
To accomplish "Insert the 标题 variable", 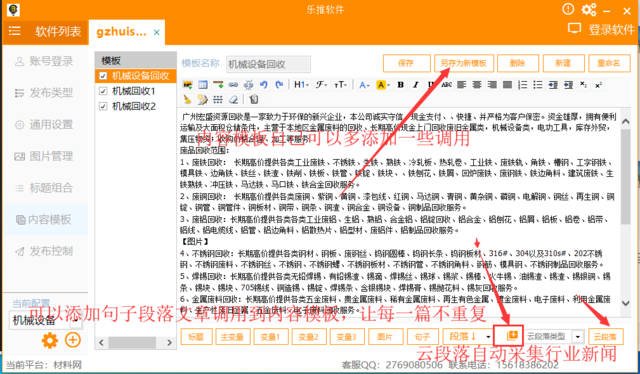I will click(x=196, y=336).
